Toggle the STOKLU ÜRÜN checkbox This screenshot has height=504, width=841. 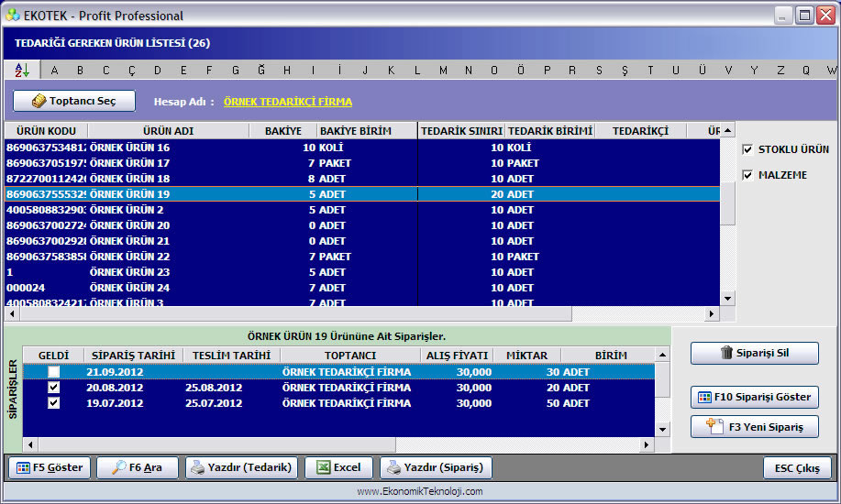click(x=747, y=149)
